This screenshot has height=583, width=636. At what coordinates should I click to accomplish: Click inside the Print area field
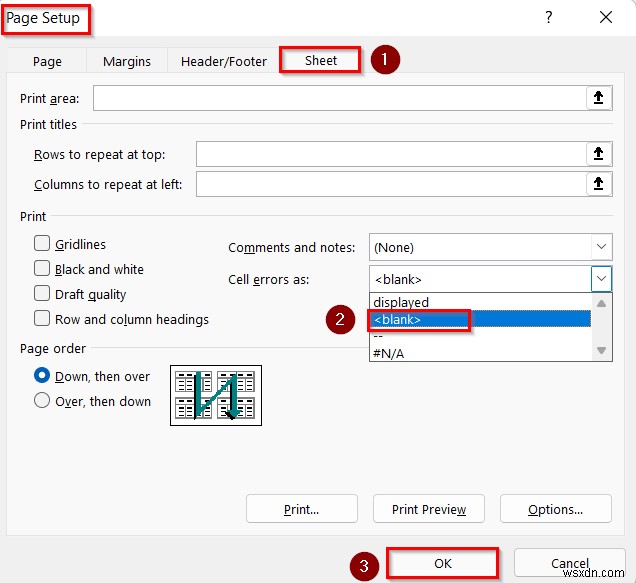(x=340, y=98)
